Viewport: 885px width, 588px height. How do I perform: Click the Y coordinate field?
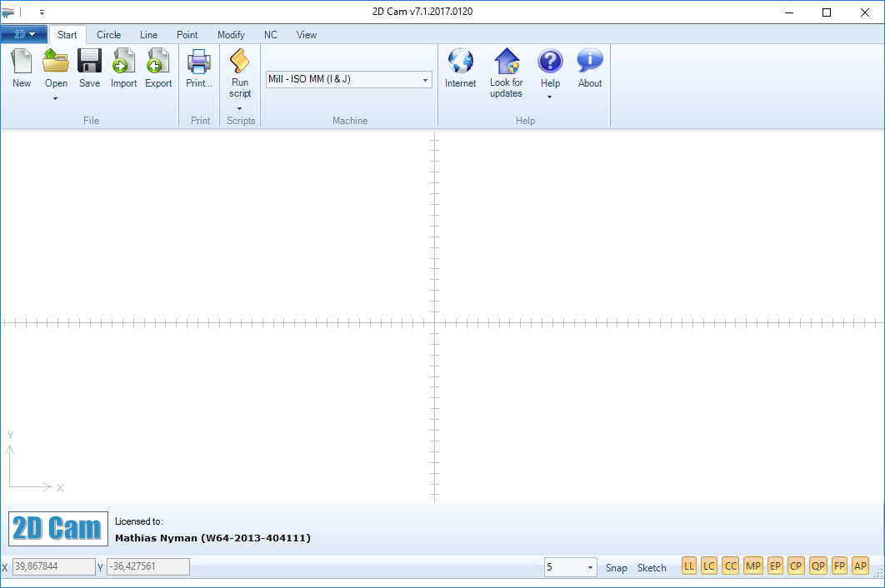147,566
